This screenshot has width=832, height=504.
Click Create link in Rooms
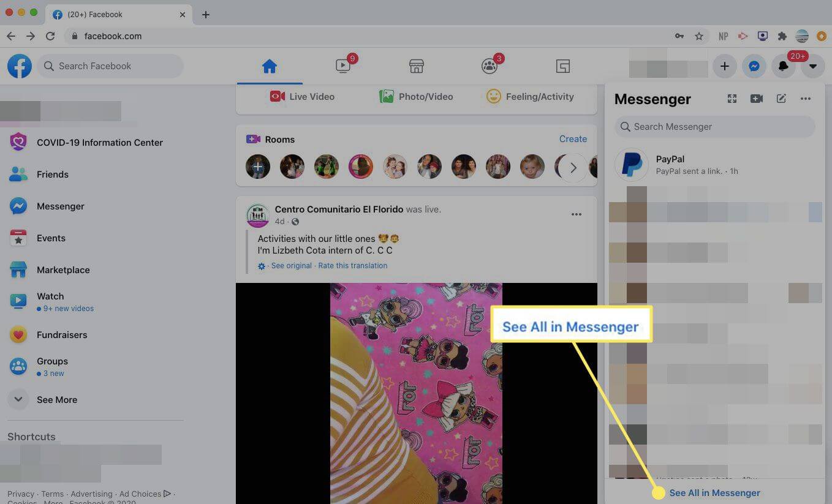573,139
